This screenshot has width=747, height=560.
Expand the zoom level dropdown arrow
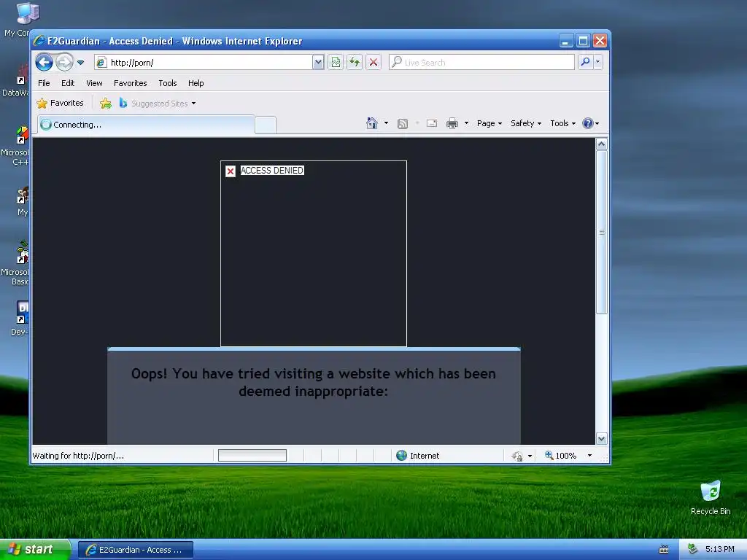589,456
